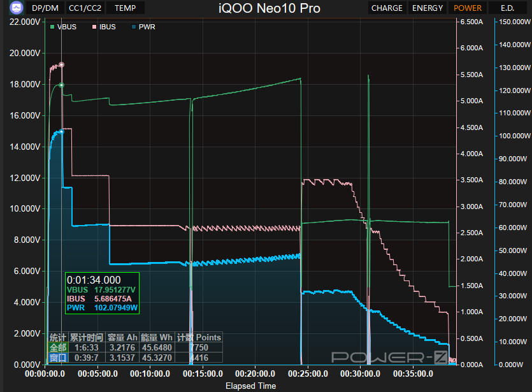Click the 45.3270 window energy cell
The image size is (532, 392).
[x=157, y=358]
